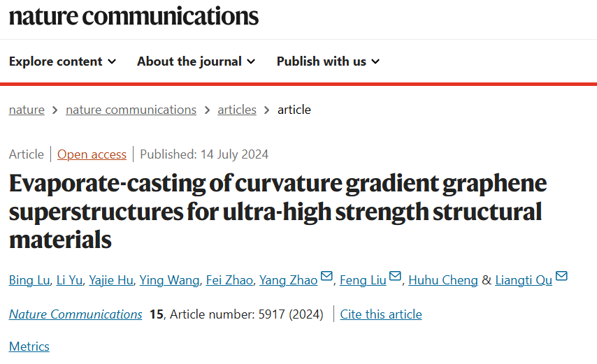The height and width of the screenshot is (364, 597).
Task: Click the Open access link
Action: (x=92, y=154)
